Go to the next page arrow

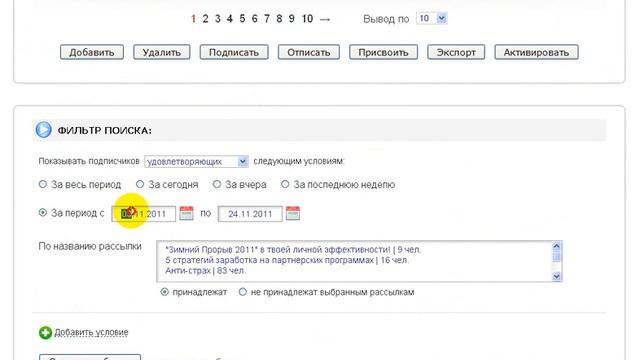(x=325, y=19)
